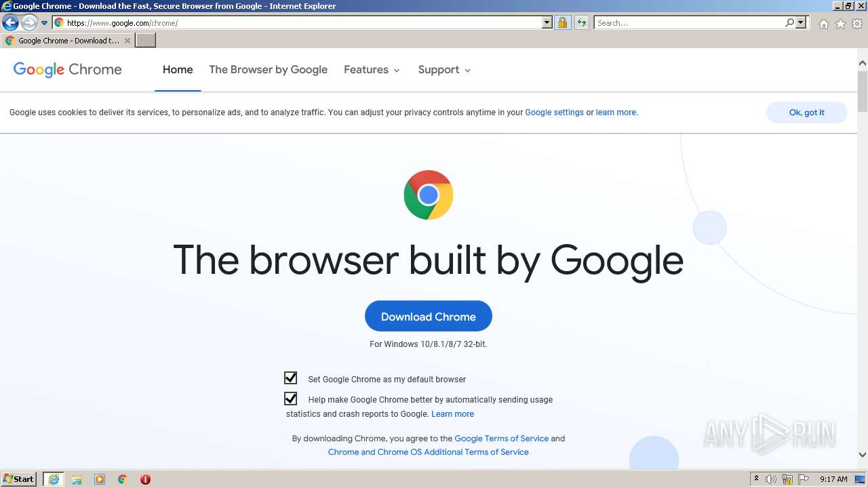This screenshot has width=868, height=488.
Task: Open the Google Terms of Service link
Action: click(x=501, y=439)
